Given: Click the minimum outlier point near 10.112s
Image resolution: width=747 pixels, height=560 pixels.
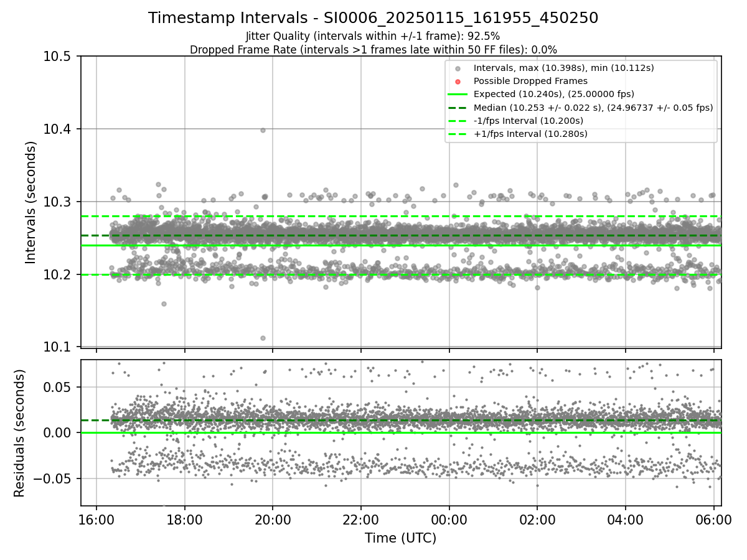Looking at the screenshot, I should tap(263, 338).
